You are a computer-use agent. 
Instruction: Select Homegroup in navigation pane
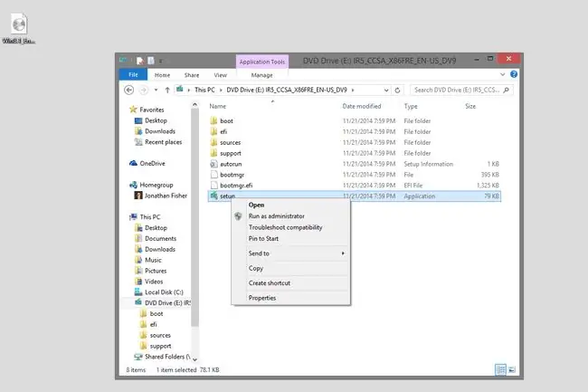tap(151, 185)
